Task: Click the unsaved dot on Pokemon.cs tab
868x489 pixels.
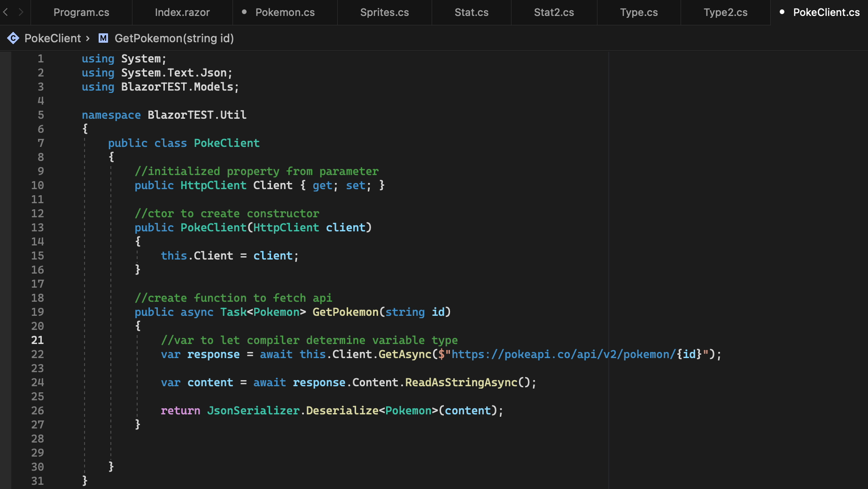Action: [244, 12]
